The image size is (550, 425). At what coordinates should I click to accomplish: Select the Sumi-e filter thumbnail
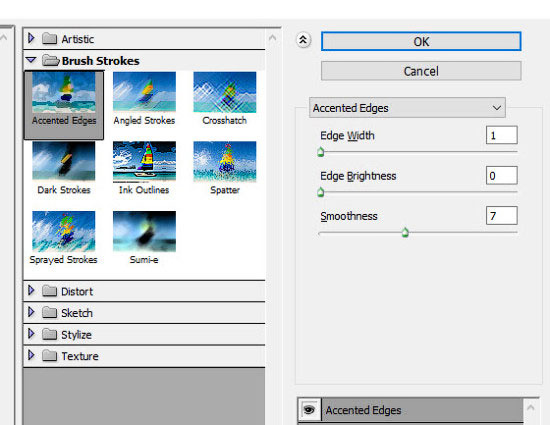coord(144,238)
